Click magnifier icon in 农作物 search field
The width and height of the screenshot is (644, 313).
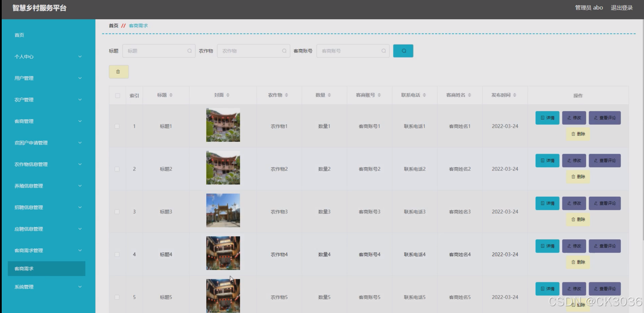tap(284, 51)
